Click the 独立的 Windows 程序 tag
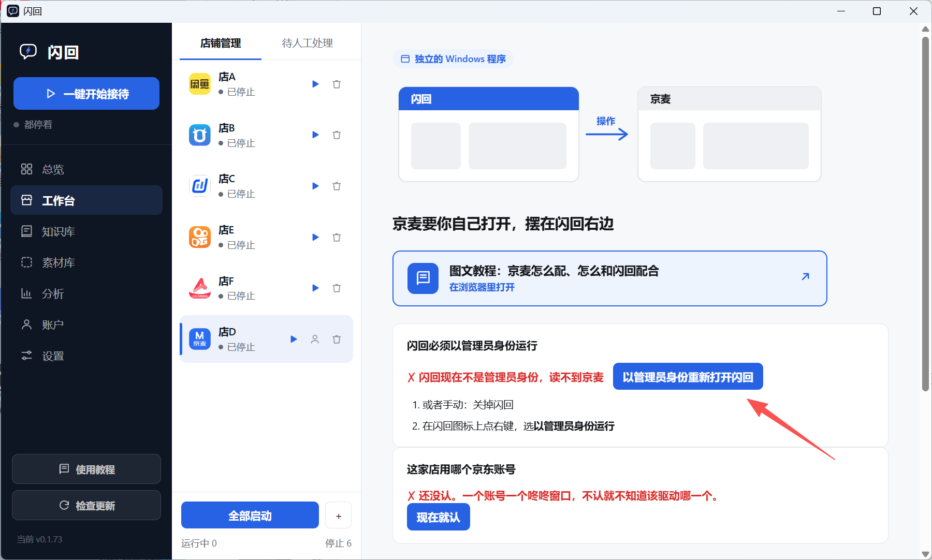The width and height of the screenshot is (932, 560). [x=453, y=59]
